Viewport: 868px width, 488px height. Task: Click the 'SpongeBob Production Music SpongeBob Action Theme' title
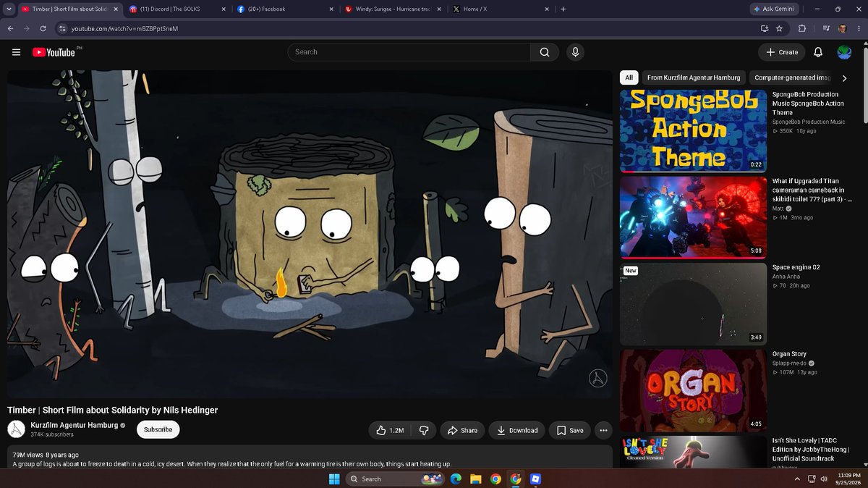click(807, 103)
